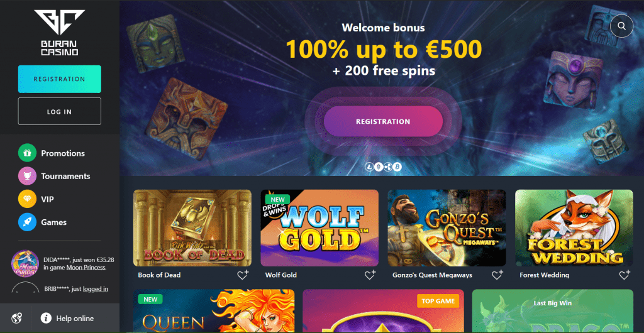The image size is (644, 333).
Task: Click the green Promotions gift icon
Action: tap(28, 153)
